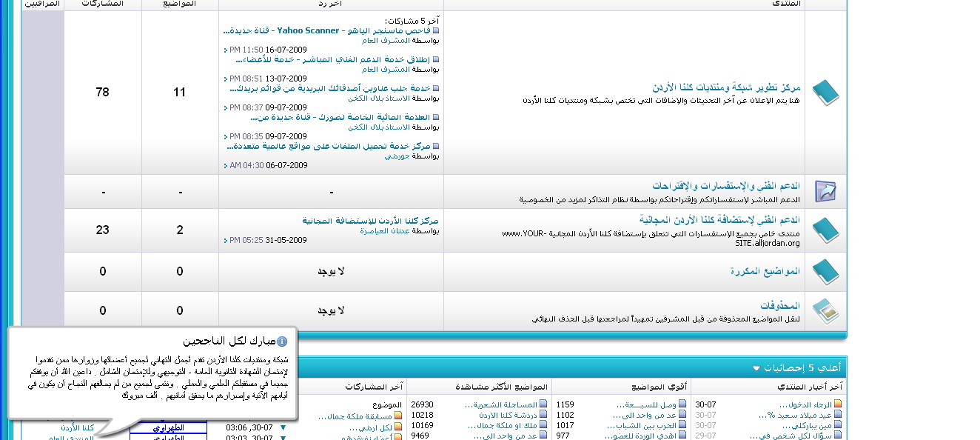
Task: Open the الدعم الفني والإستفسارات والإقتراحات forum link
Action: (x=726, y=185)
